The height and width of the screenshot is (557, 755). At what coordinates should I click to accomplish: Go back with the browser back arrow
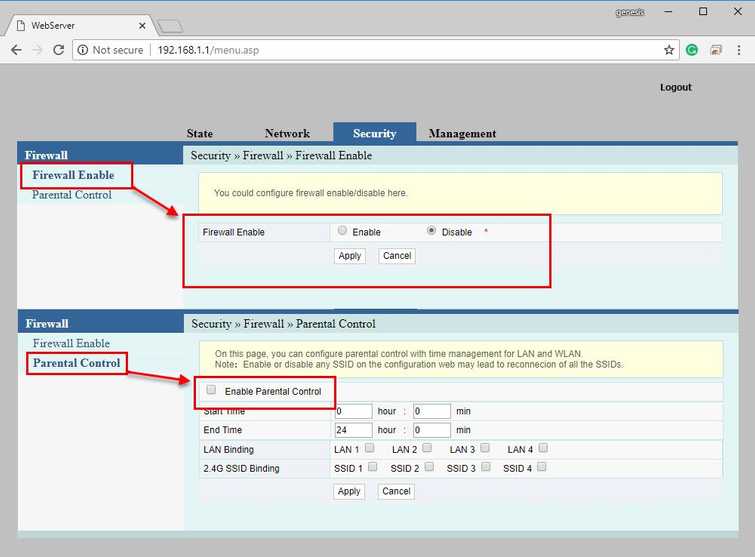tap(16, 50)
